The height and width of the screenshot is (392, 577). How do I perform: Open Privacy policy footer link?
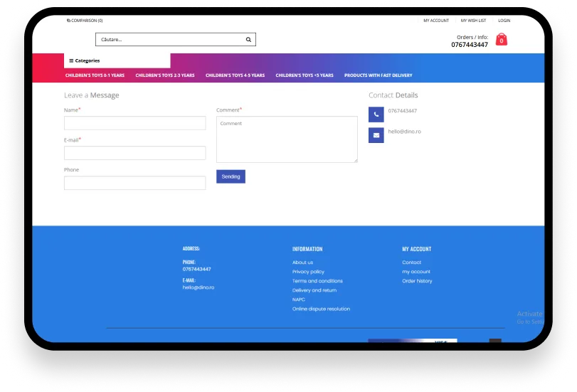tap(308, 272)
